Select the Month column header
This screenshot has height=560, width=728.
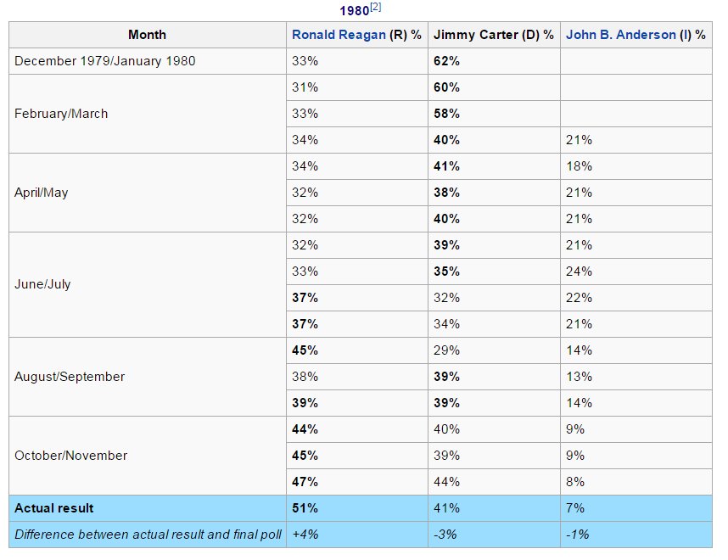[x=147, y=35]
